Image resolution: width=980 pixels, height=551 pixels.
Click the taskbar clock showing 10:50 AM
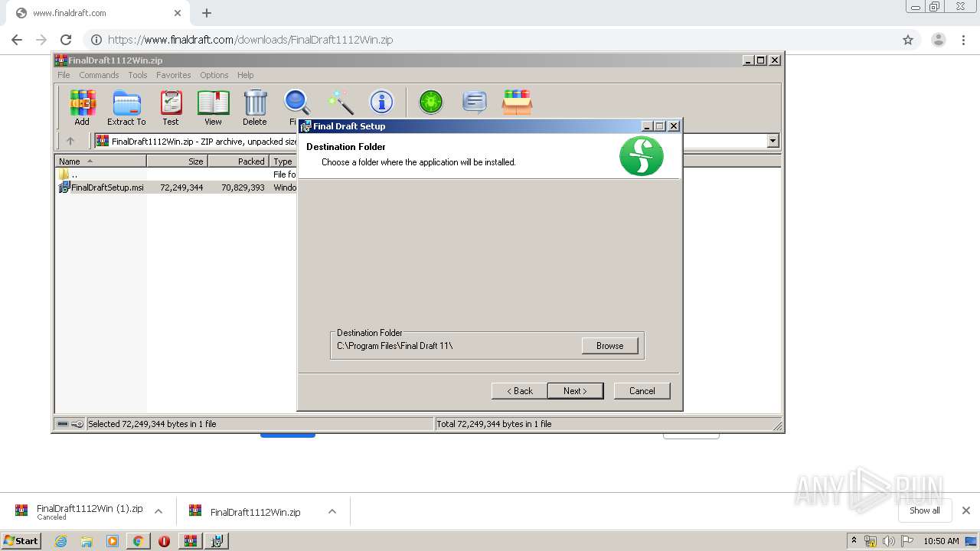pos(941,541)
